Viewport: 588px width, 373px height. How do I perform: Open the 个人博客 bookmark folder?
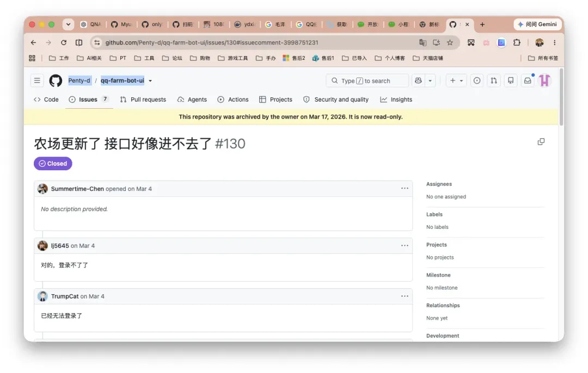(x=390, y=58)
